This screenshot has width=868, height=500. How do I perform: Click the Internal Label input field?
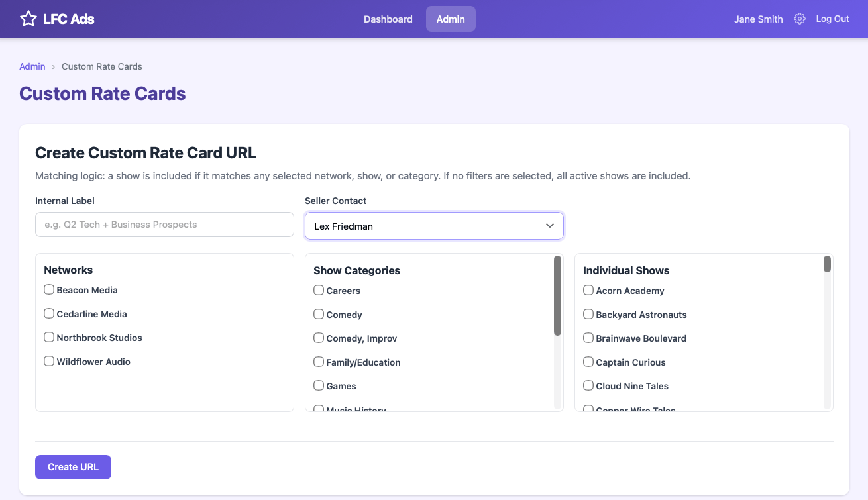tap(164, 225)
